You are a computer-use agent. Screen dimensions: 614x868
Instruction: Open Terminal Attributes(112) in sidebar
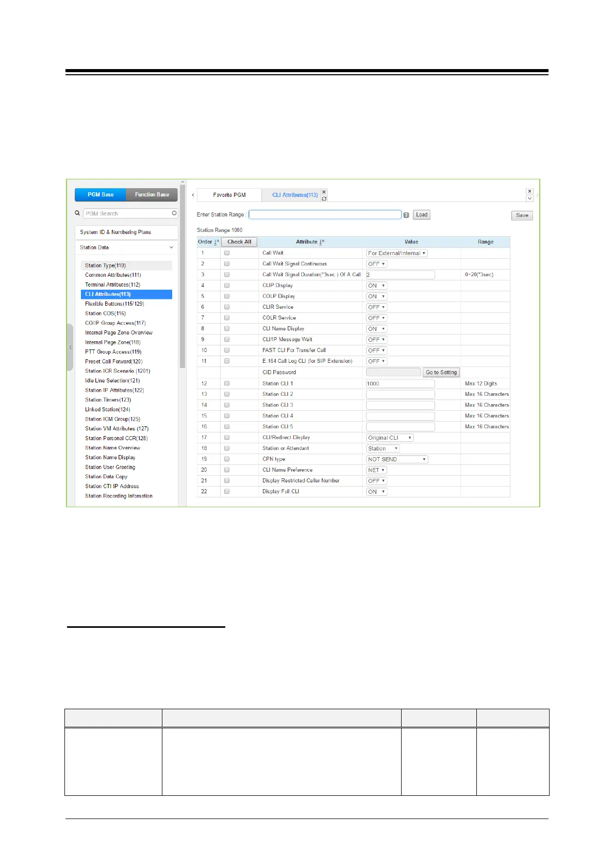pos(112,285)
